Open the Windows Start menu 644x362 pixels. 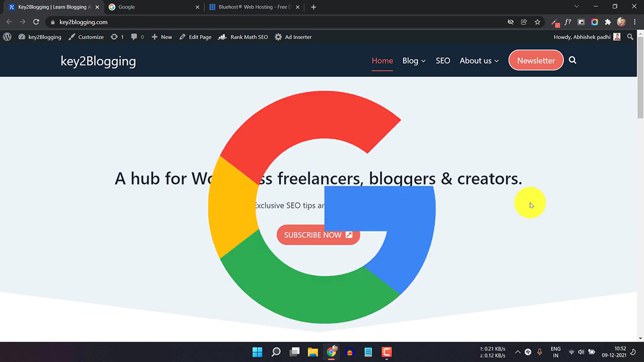(257, 352)
